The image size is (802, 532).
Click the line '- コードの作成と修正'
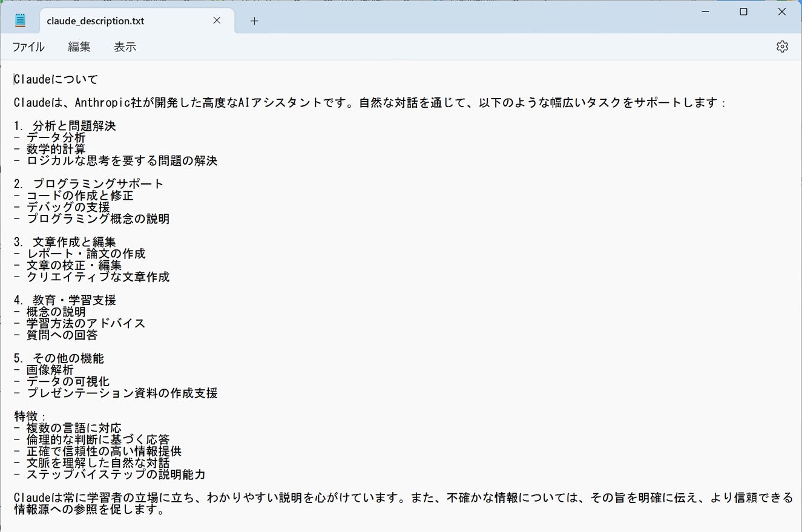pos(74,195)
